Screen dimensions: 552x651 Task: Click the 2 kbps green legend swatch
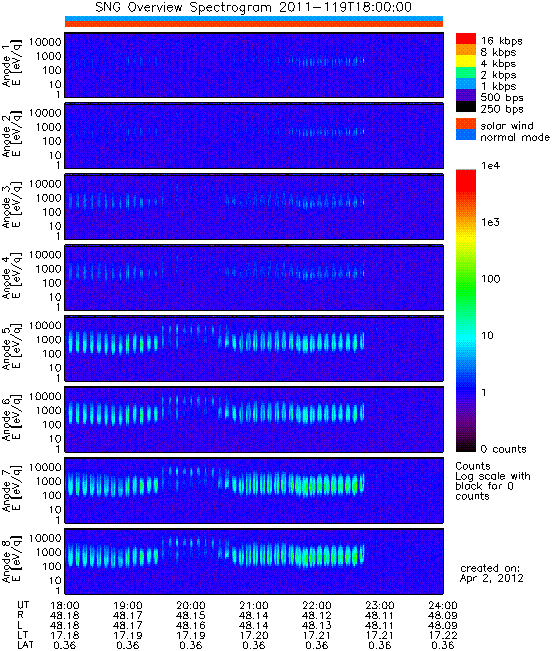tap(466, 72)
